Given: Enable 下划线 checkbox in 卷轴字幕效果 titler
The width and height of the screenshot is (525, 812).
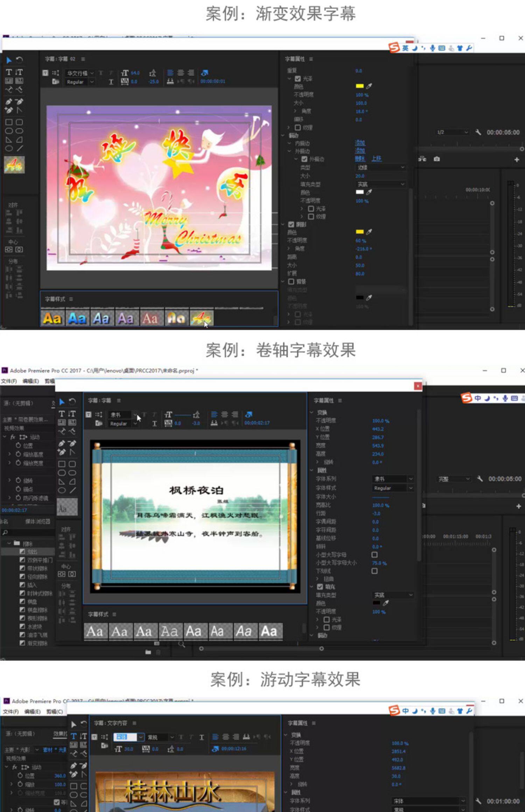Looking at the screenshot, I should click(374, 571).
